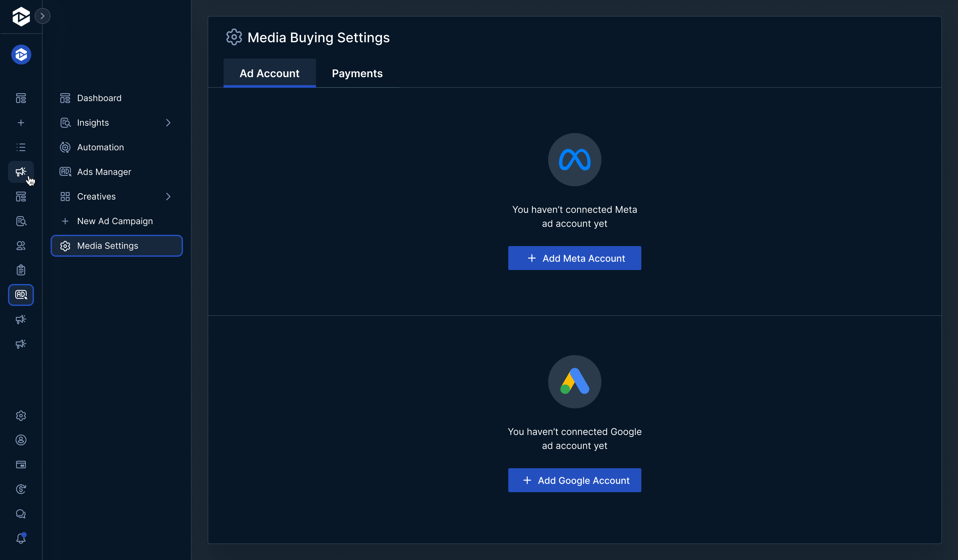The width and height of the screenshot is (958, 560).
Task: Open the clipboard panel icon
Action: (x=21, y=270)
